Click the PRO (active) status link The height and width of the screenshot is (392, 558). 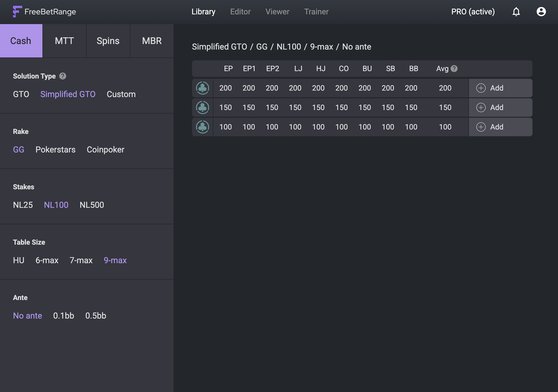pyautogui.click(x=473, y=12)
